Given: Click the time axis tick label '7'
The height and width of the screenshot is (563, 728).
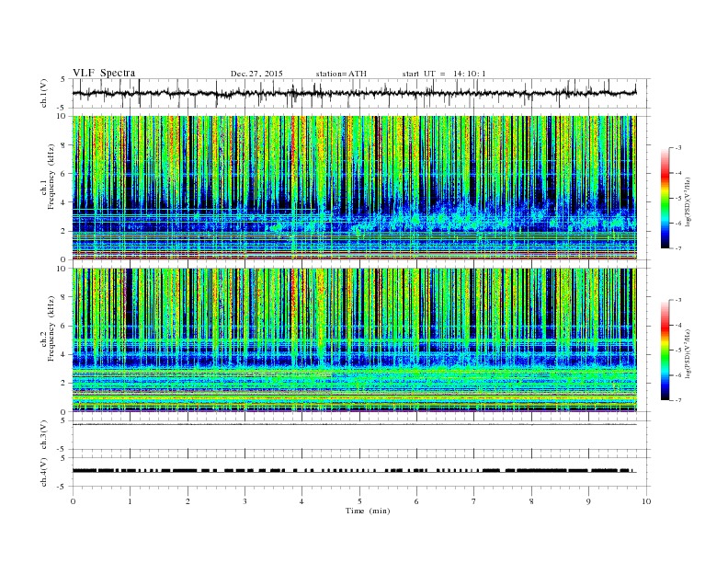Looking at the screenshot, I should [474, 501].
